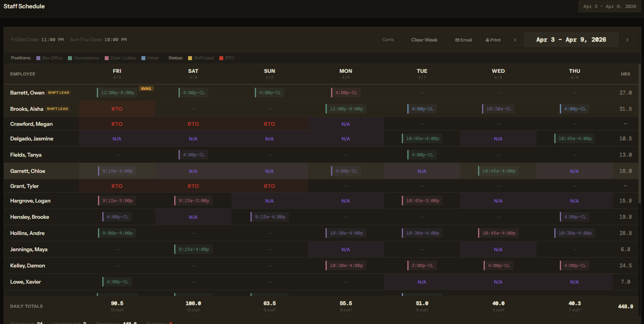Select employee Barrett, Owen
This screenshot has width=644, height=324.
point(27,93)
